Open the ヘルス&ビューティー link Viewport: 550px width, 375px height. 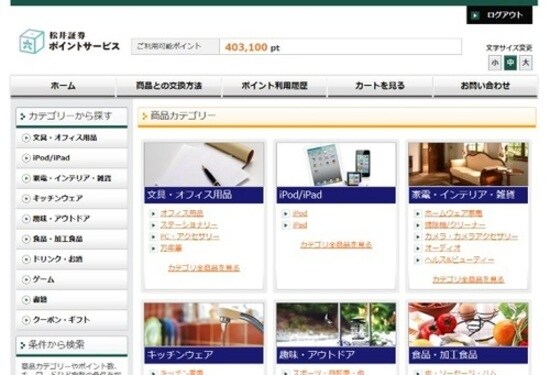coord(459,260)
